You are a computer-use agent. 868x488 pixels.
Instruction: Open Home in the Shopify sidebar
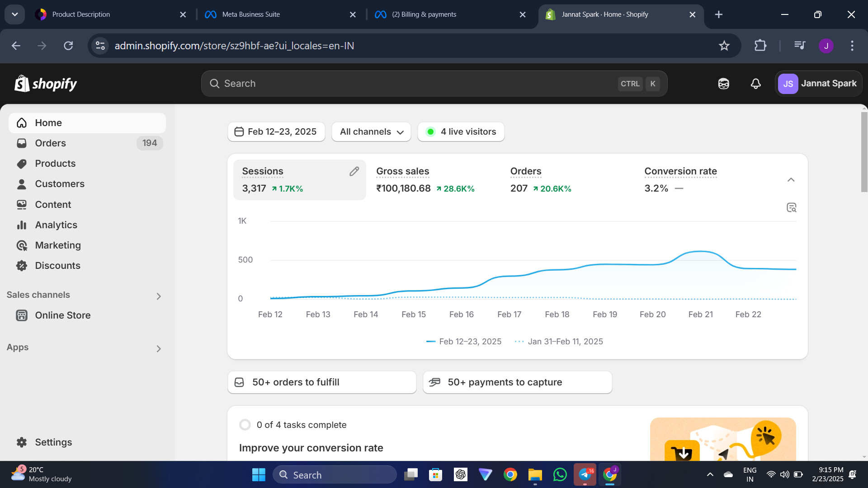coord(87,123)
